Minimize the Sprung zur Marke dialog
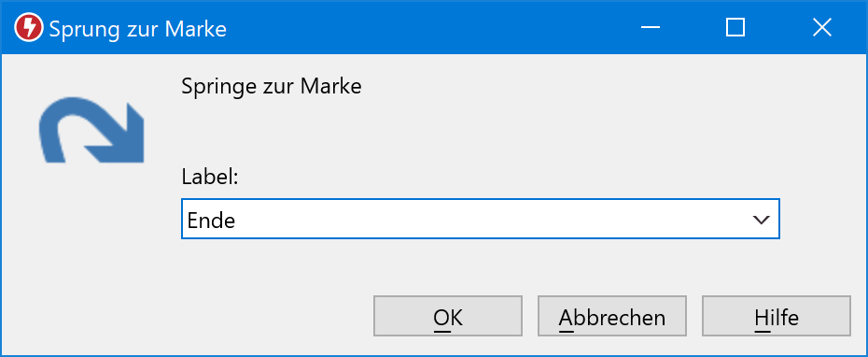This screenshot has width=868, height=357. tap(650, 27)
